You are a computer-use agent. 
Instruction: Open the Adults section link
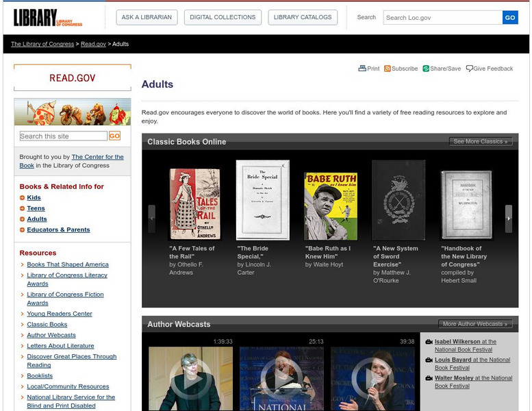pyautogui.click(x=37, y=219)
